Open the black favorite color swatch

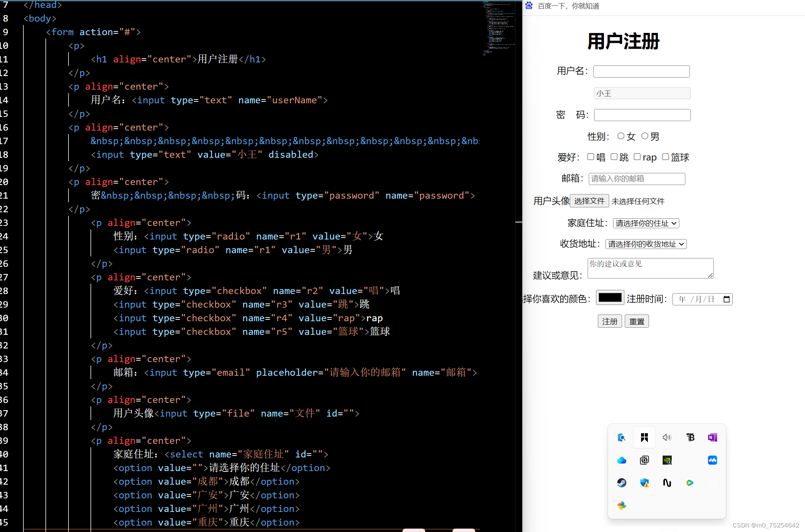click(610, 298)
